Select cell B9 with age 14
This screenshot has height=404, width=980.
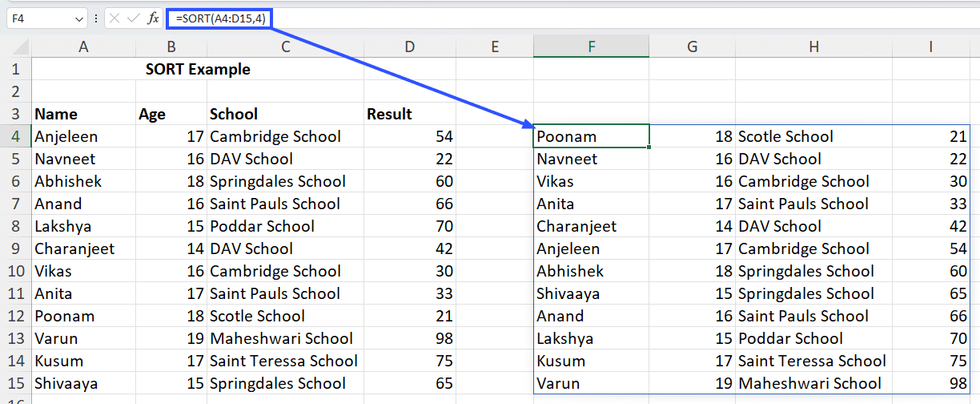171,248
